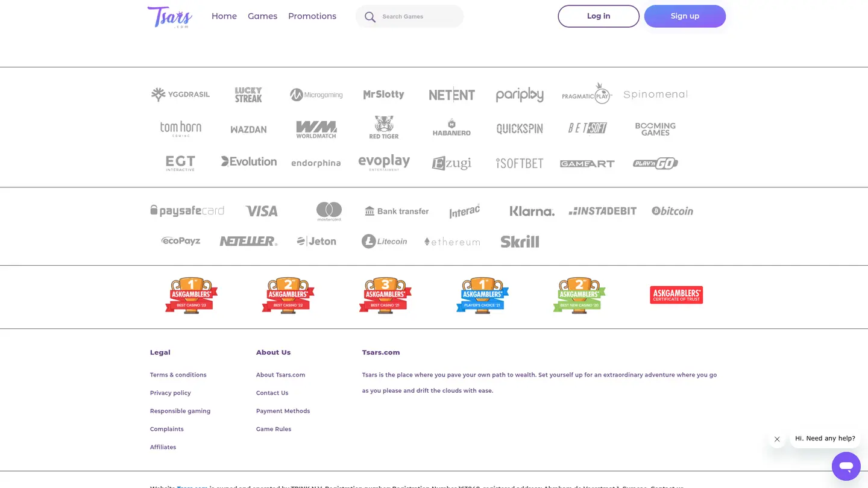Focus the Search Games field
The width and height of the screenshot is (868, 488).
pyautogui.click(x=410, y=16)
